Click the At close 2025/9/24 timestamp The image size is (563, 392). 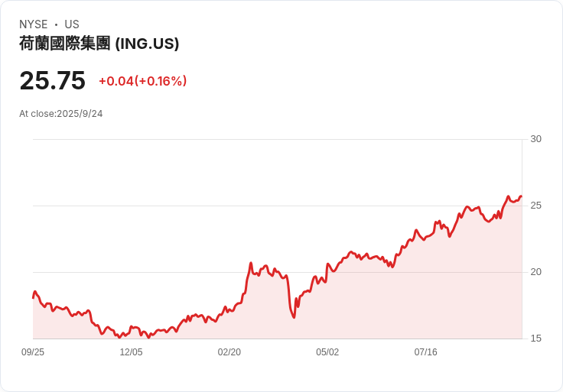pyautogui.click(x=61, y=114)
